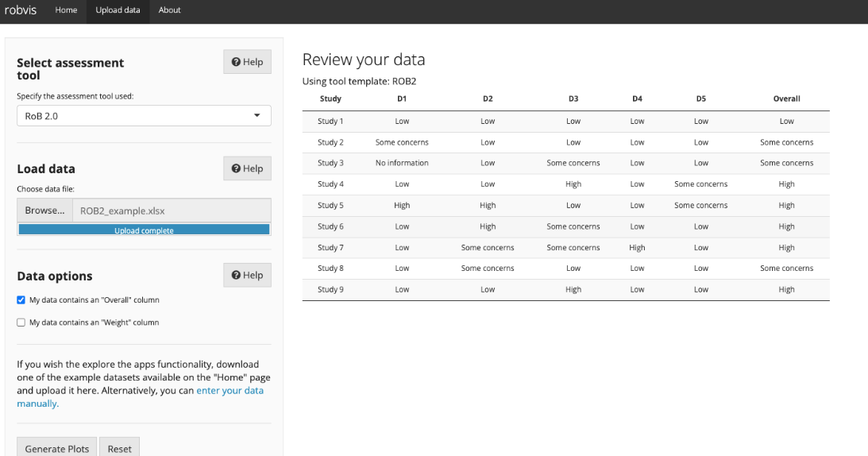This screenshot has height=456, width=868.
Task: Click Help beside Select assessment tool
Action: (x=248, y=61)
